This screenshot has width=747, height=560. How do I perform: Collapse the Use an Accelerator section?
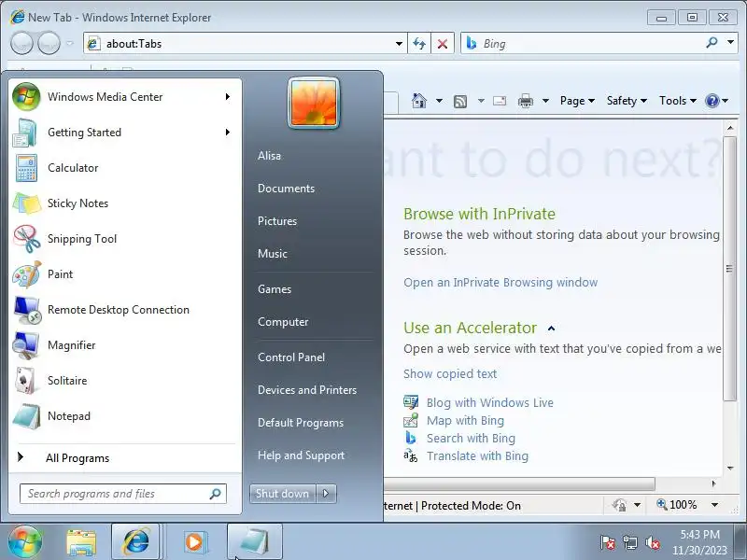coord(551,329)
